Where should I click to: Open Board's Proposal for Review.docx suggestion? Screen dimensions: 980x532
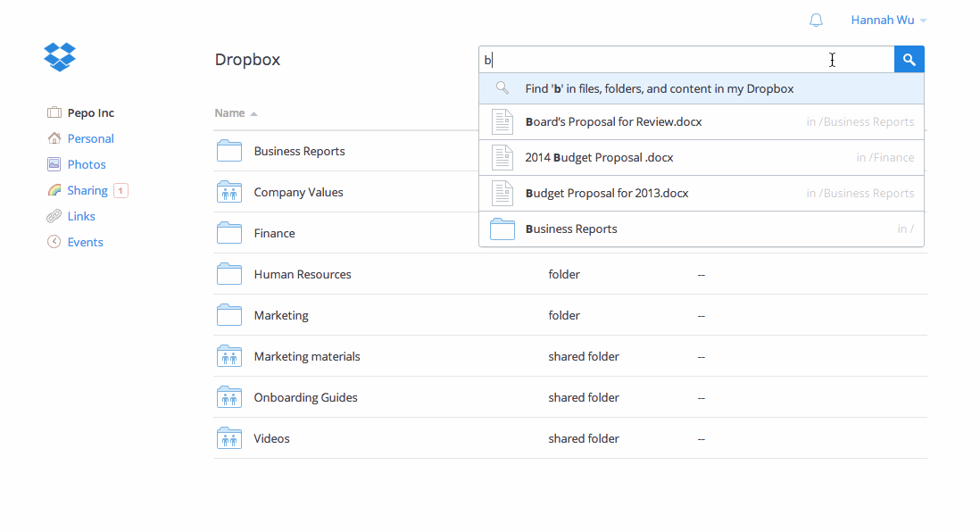pyautogui.click(x=702, y=122)
